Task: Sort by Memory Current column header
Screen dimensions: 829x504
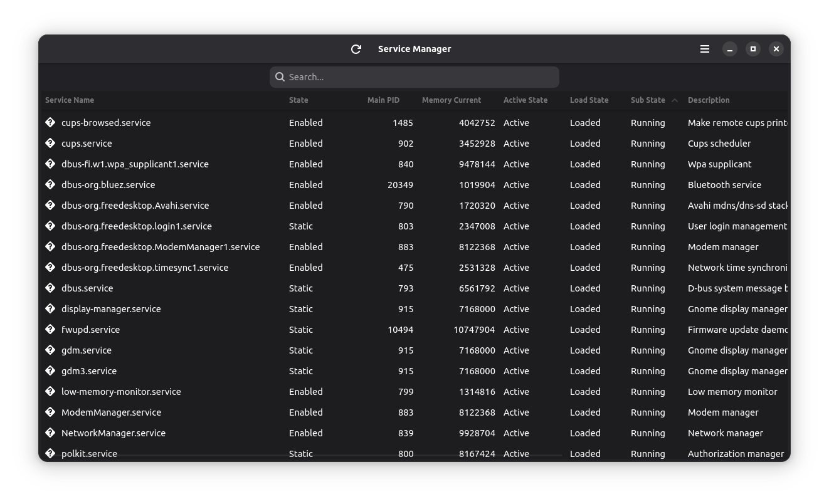Action: pyautogui.click(x=451, y=100)
